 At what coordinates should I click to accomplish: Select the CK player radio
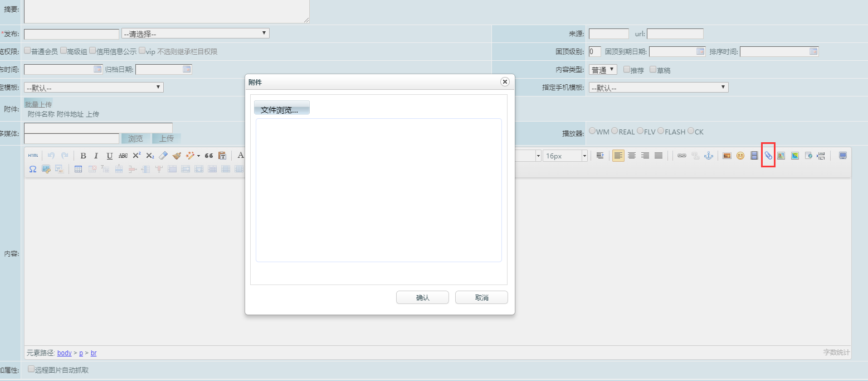tap(691, 131)
